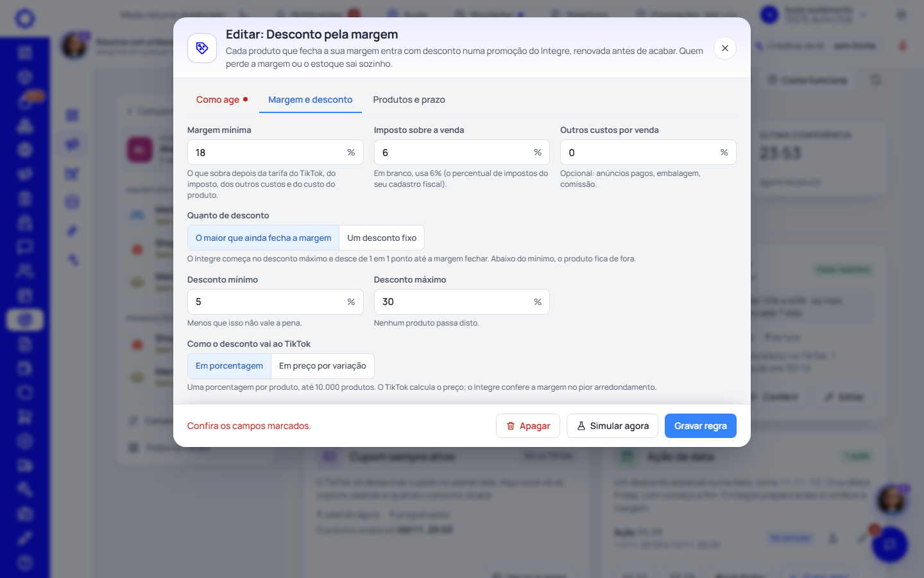The height and width of the screenshot is (578, 924).
Task: Click the tag icon in dialog header
Action: 202,48
